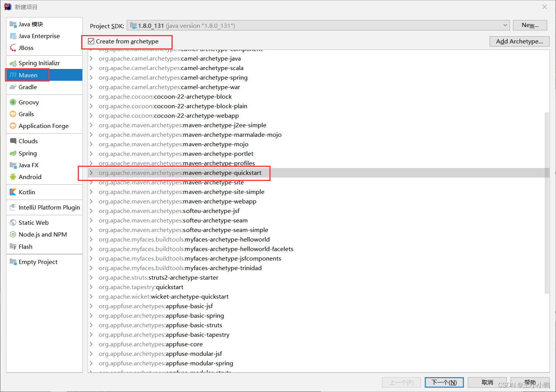Select softeu-archetype-jsf row
Image resolution: width=556 pixels, height=392 pixels.
click(318, 211)
